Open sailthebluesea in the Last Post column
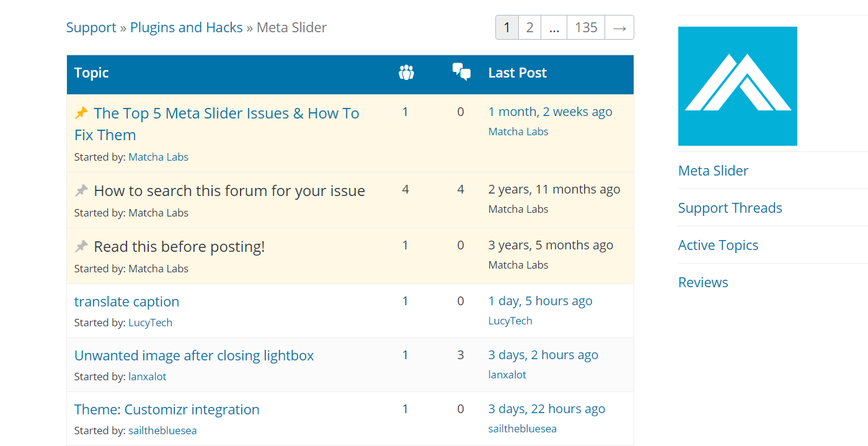868x446 pixels. click(523, 429)
